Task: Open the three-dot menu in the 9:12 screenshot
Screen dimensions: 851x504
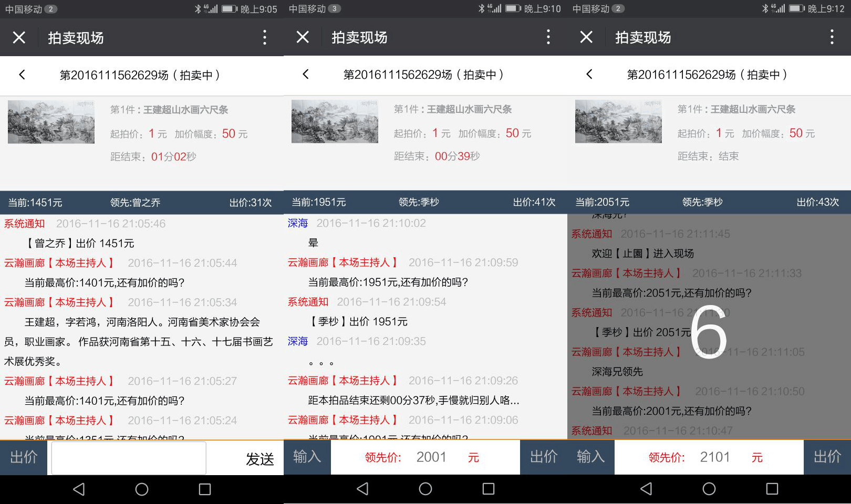Action: click(832, 37)
